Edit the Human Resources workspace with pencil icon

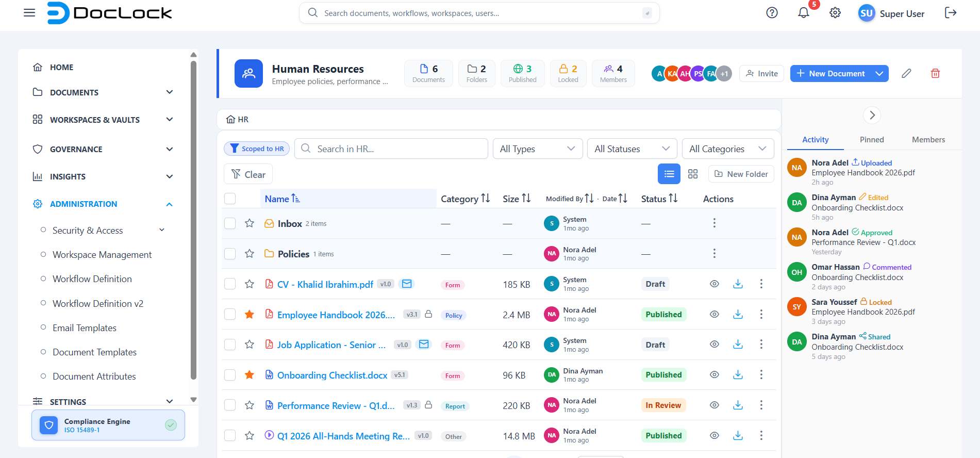906,73
